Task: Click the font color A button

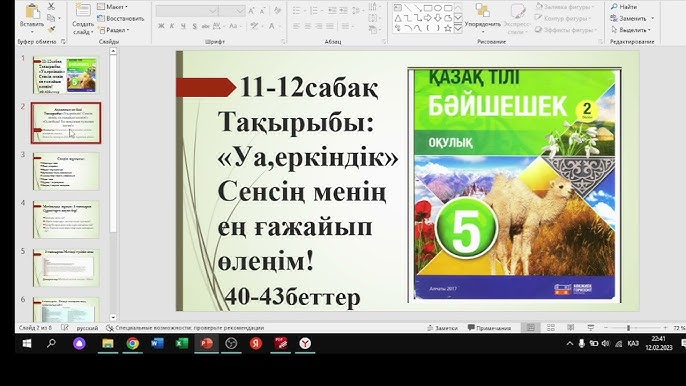Action: coord(272,26)
